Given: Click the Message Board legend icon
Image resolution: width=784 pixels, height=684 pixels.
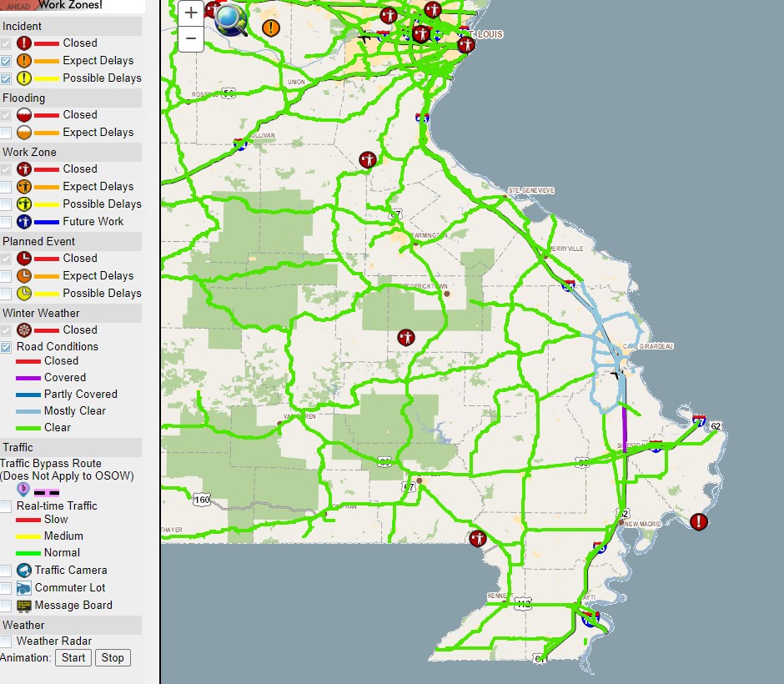Looking at the screenshot, I should [24, 606].
